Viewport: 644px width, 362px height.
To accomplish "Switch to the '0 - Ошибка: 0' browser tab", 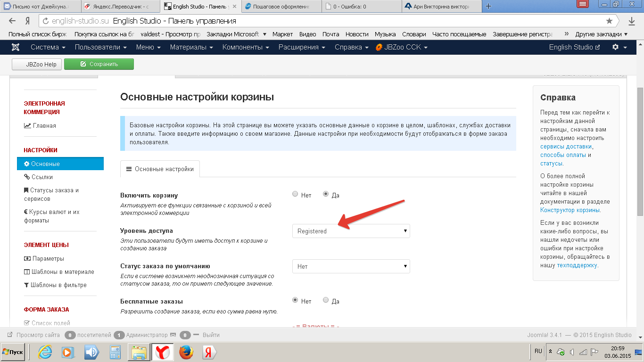I will (x=362, y=7).
